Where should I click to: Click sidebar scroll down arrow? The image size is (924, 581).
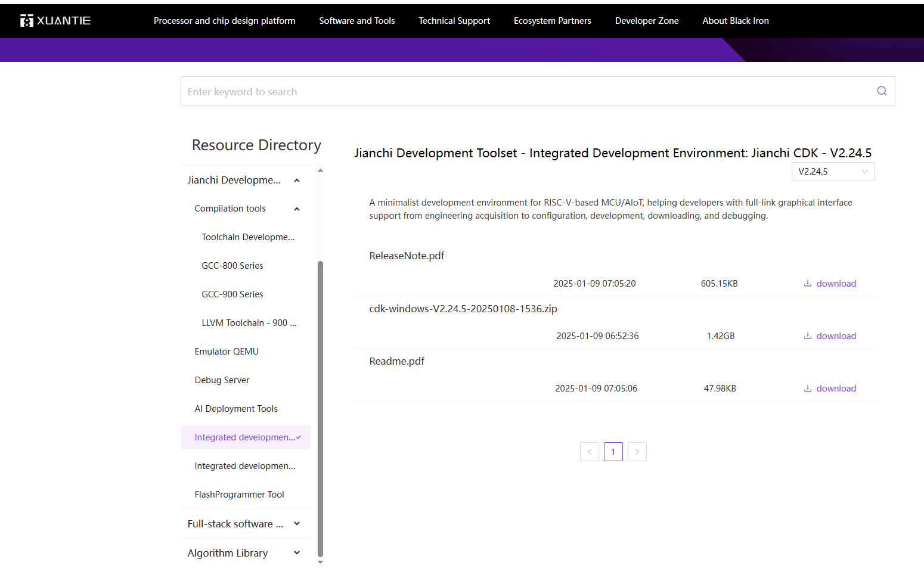(320, 562)
